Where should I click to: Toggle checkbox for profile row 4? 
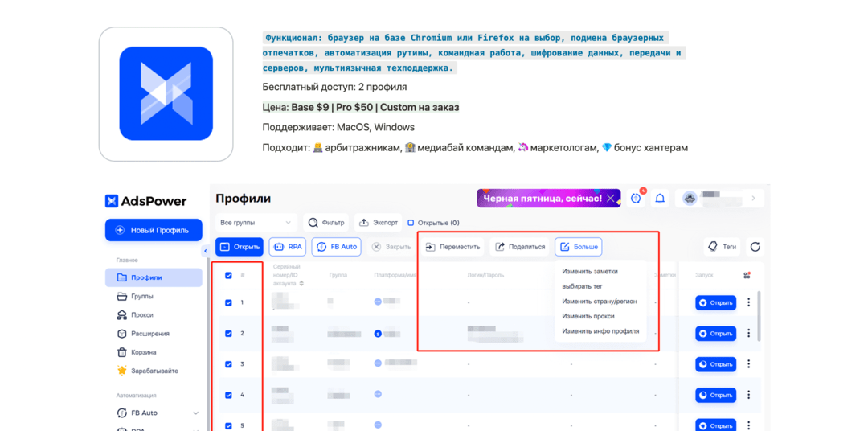point(228,395)
